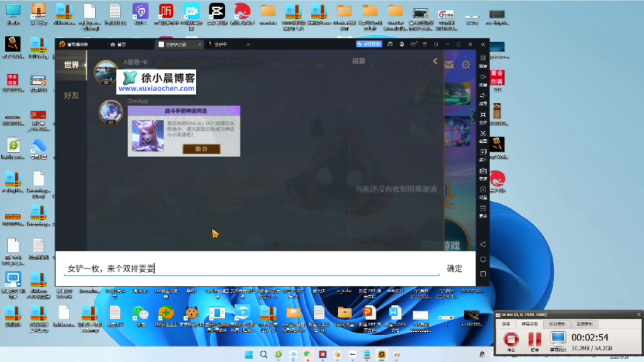
Task: Take a screenshot using the sidebar screenshot tool
Action: [x=482, y=133]
